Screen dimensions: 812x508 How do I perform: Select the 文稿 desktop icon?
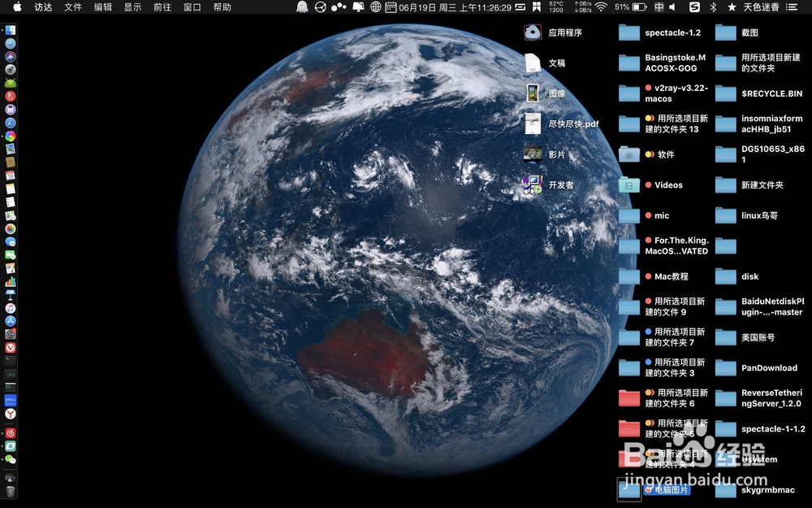pyautogui.click(x=545, y=63)
